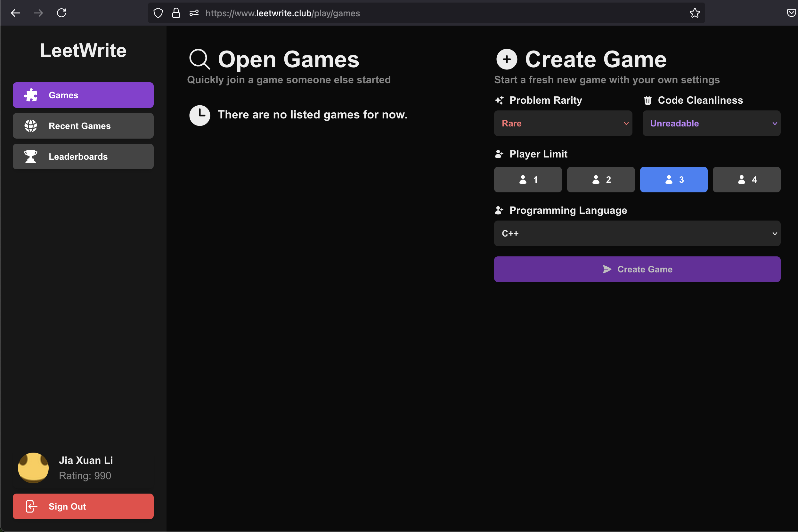Click the Open Games magnifier icon
Image resolution: width=798 pixels, height=532 pixels.
tap(199, 59)
